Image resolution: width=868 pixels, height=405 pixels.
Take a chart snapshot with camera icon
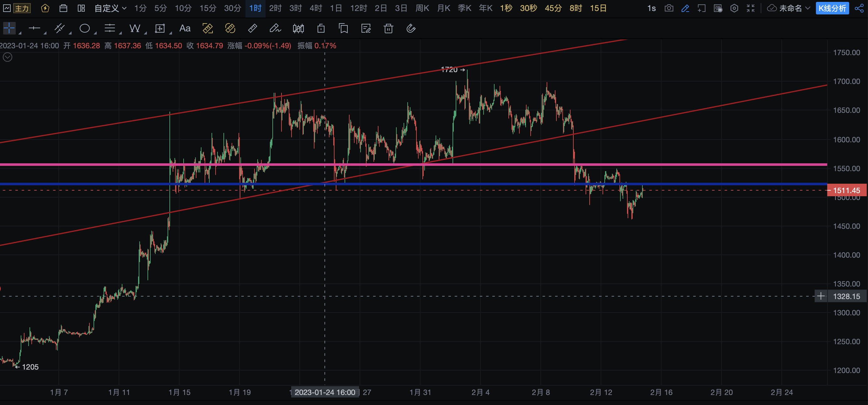tap(669, 8)
